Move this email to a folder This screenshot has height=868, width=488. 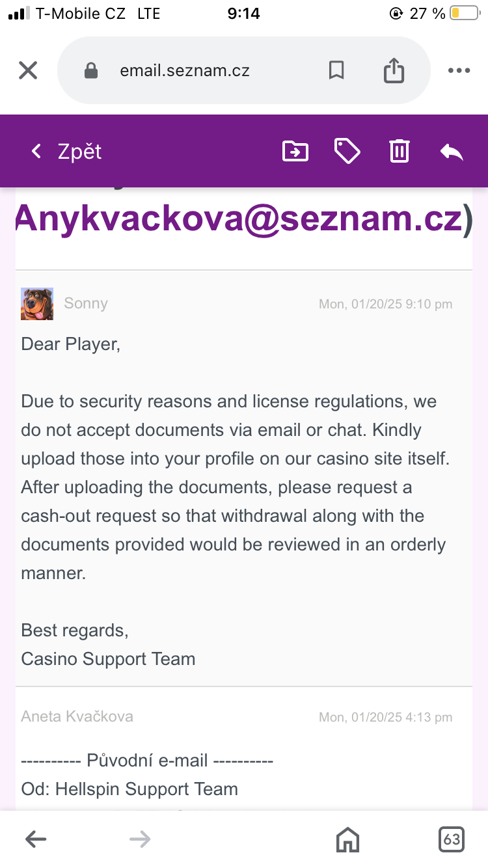295,150
